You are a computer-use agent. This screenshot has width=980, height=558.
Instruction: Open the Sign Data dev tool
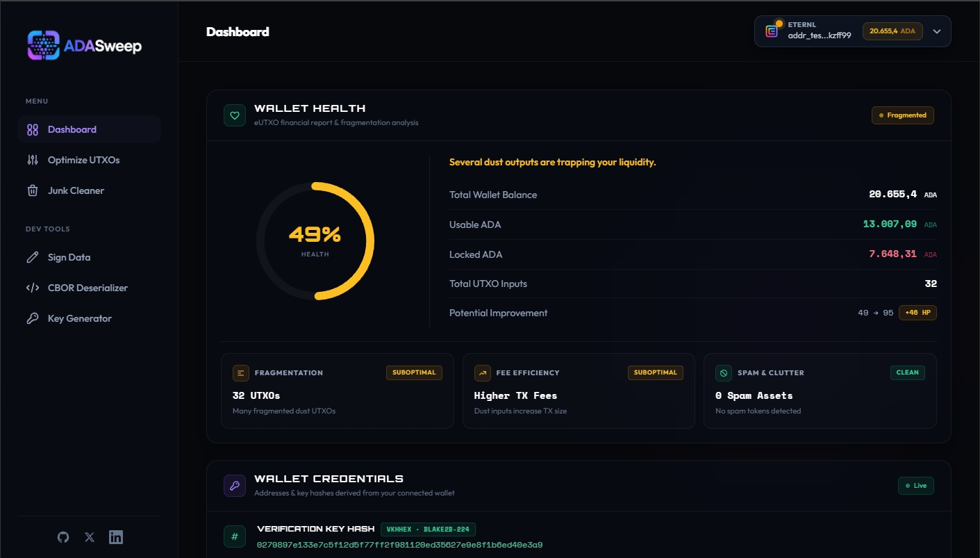pyautogui.click(x=90, y=257)
